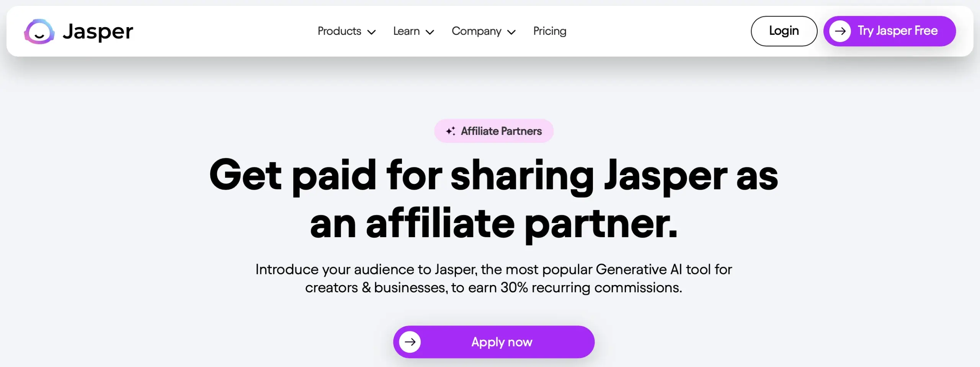
Task: Click the Login button
Action: (x=784, y=31)
